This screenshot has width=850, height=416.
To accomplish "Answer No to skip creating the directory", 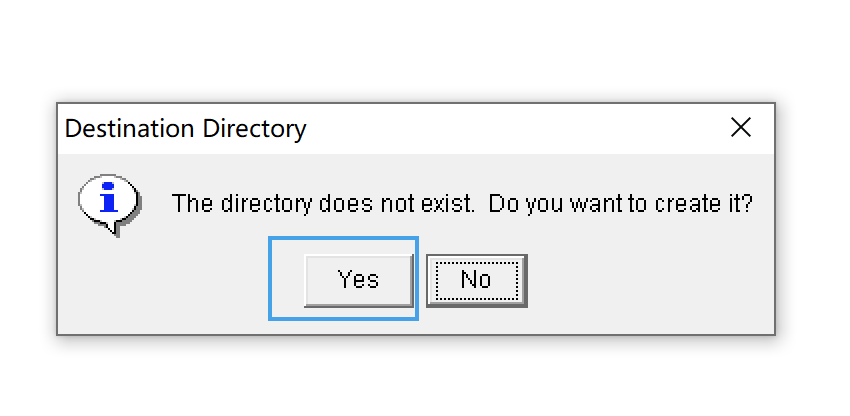I will coord(476,280).
